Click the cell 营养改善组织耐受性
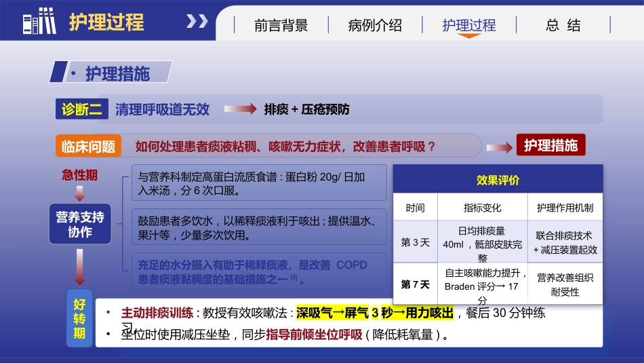 [x=565, y=284]
